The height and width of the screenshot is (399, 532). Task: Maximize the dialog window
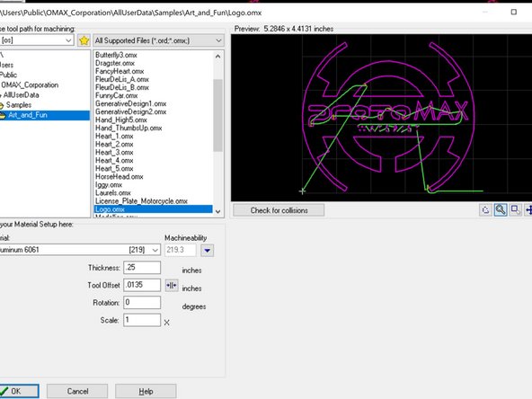click(514, 13)
